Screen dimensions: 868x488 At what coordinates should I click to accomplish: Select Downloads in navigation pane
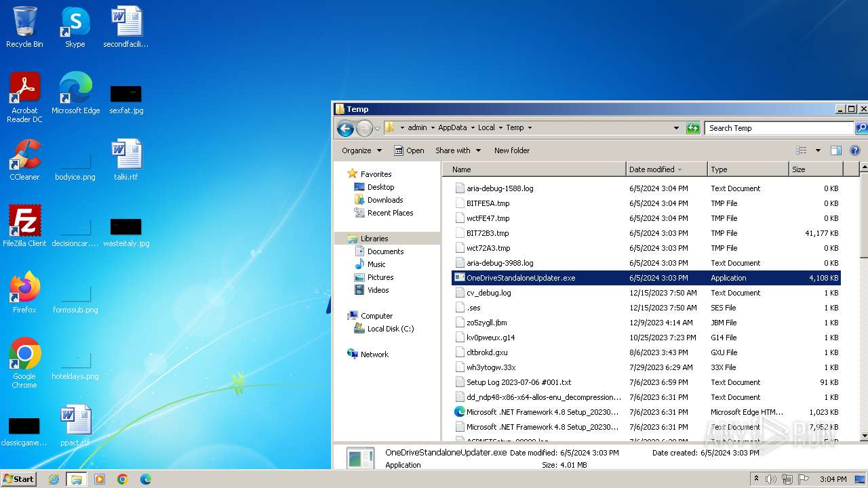coord(378,200)
